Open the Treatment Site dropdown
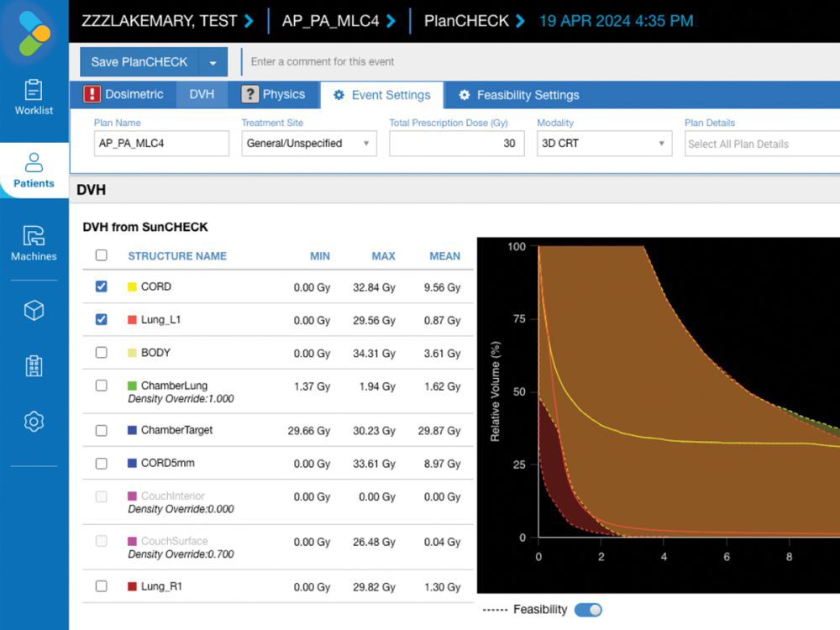This screenshot has height=630, width=840. coord(309,144)
